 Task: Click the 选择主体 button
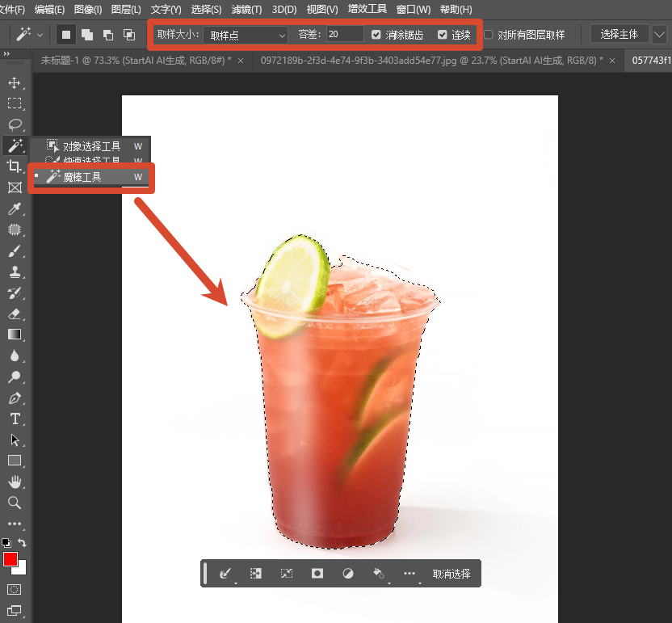click(x=619, y=34)
